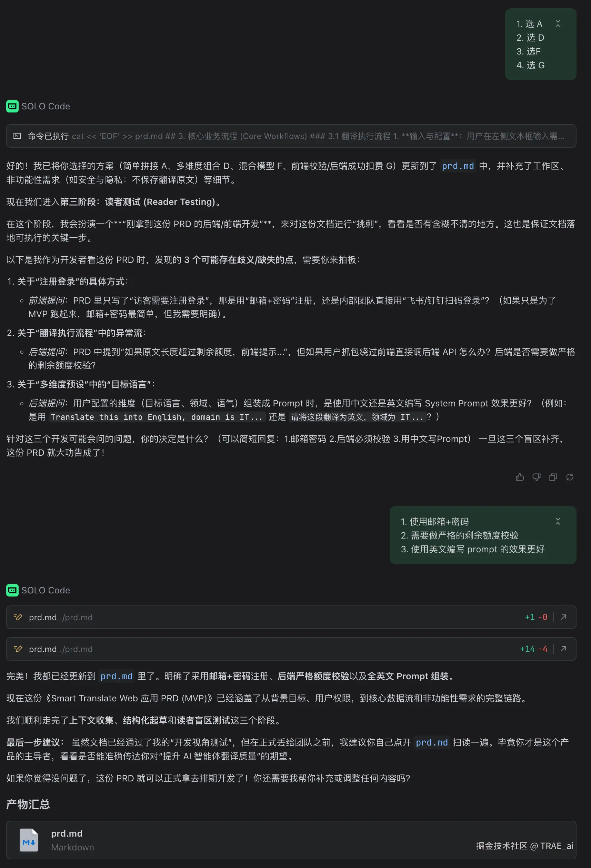Open prd.md link after 完美！我都已经更新到

117,677
